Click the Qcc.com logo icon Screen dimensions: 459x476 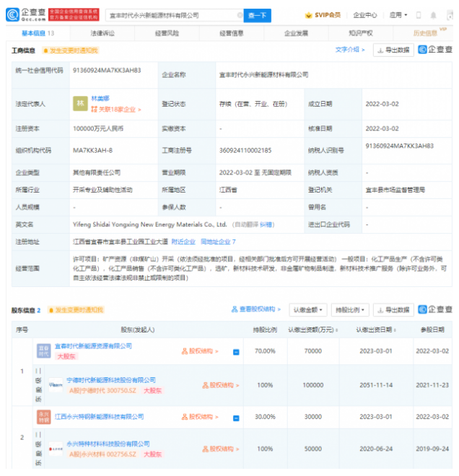point(13,14)
